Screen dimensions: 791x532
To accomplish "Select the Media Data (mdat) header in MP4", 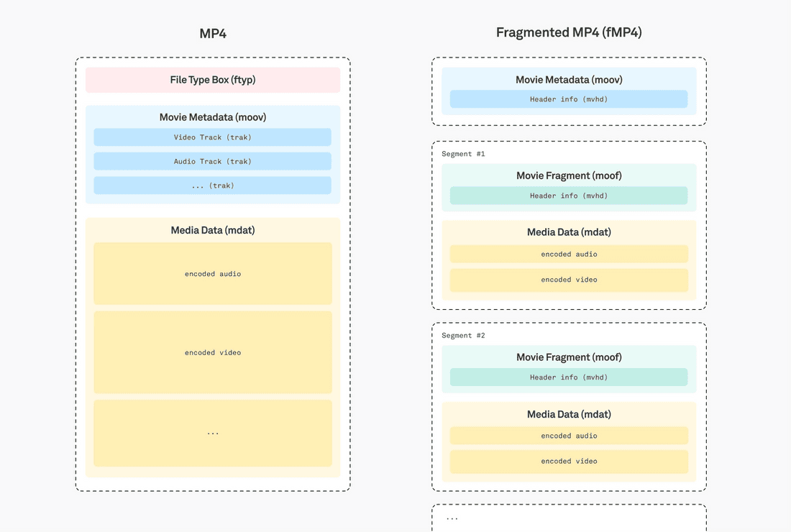I will 212,229.
